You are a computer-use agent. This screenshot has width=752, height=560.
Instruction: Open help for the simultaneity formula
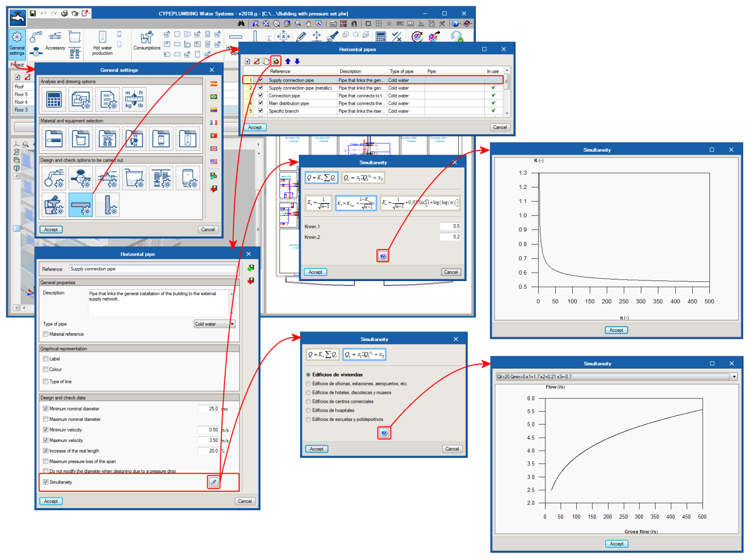[x=383, y=255]
